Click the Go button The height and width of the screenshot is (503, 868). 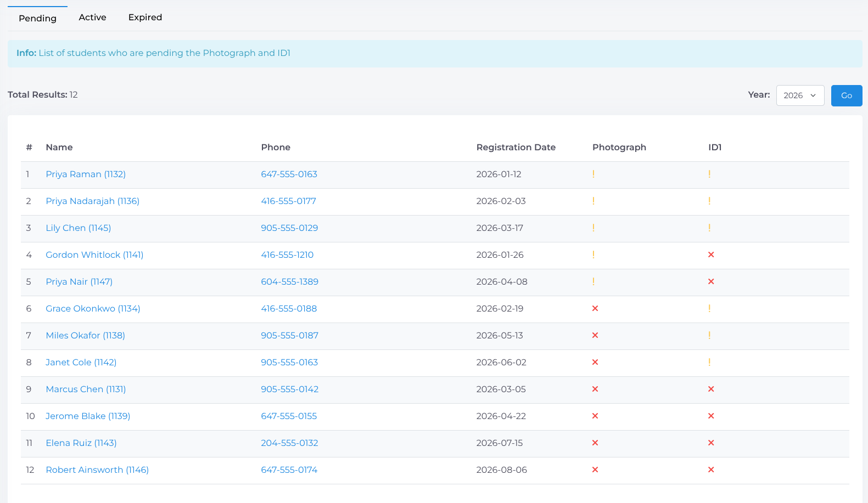[847, 95]
